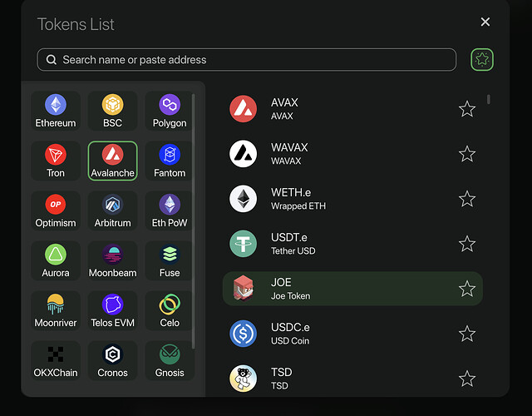Click the USDC.e blue coin logo
532x416 pixels.
(x=243, y=334)
